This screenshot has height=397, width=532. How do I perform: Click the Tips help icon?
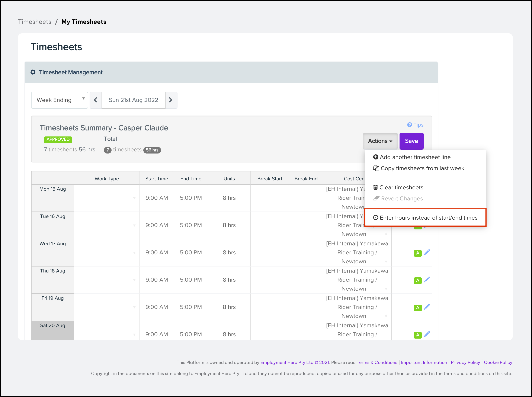pyautogui.click(x=409, y=125)
